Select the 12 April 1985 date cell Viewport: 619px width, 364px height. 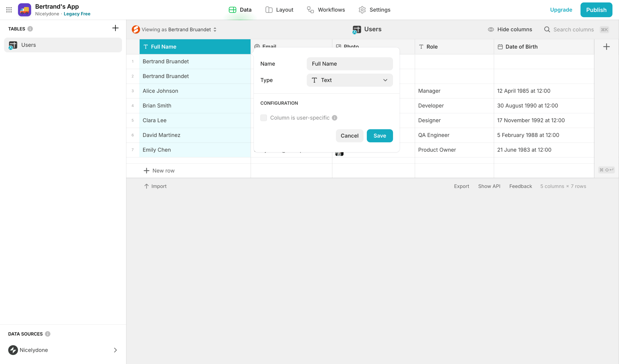(x=544, y=91)
